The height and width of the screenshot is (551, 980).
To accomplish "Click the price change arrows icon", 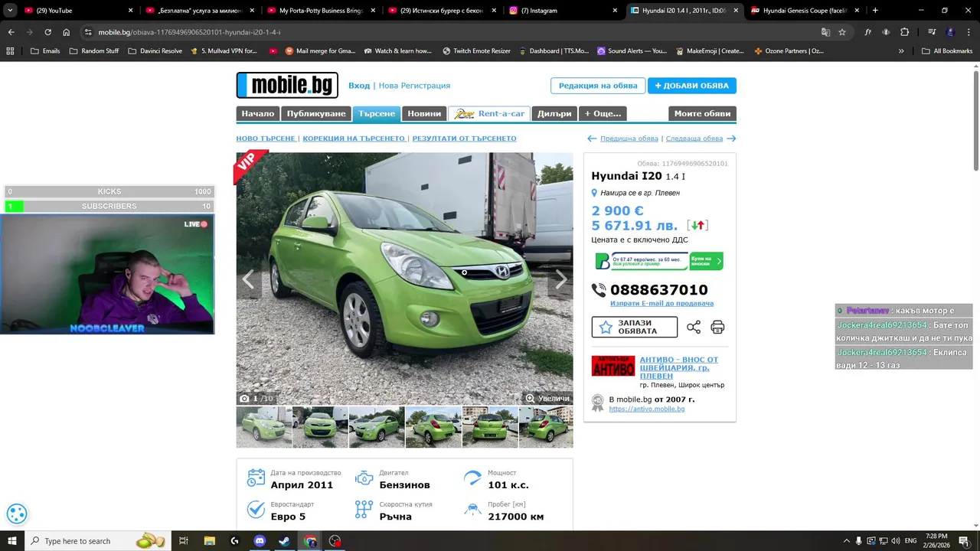I will click(697, 225).
